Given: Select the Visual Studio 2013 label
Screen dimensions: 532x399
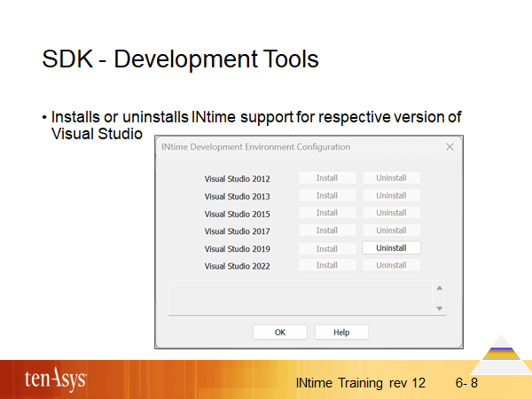Looking at the screenshot, I should tap(237, 197).
